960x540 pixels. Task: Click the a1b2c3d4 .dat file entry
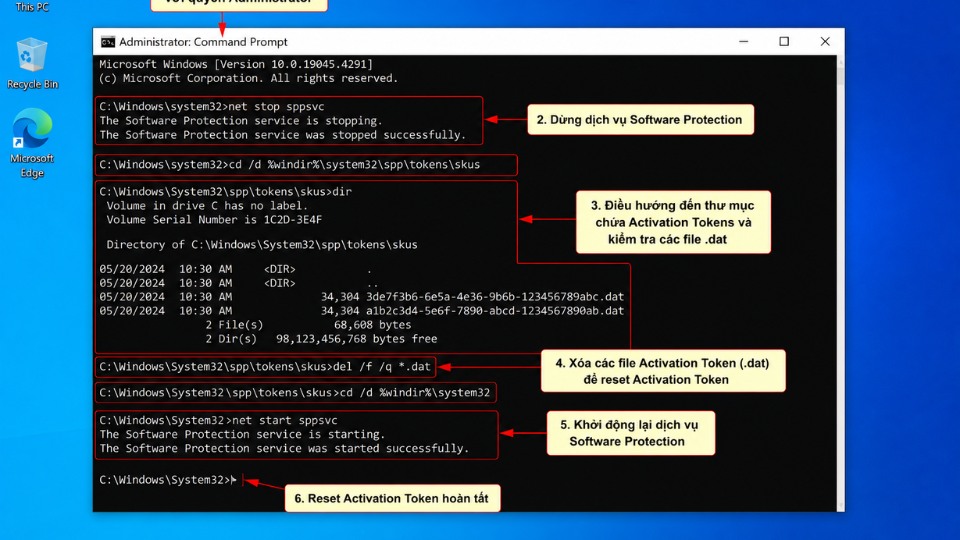click(361, 311)
